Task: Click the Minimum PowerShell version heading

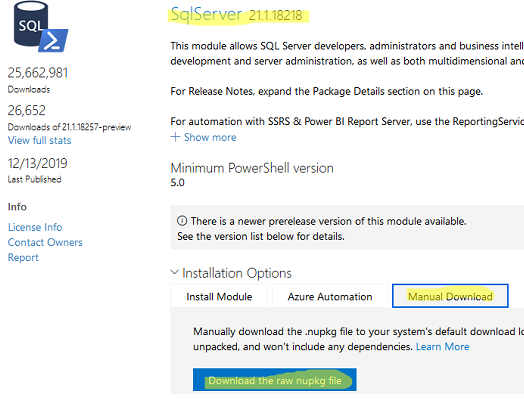Action: [x=252, y=168]
